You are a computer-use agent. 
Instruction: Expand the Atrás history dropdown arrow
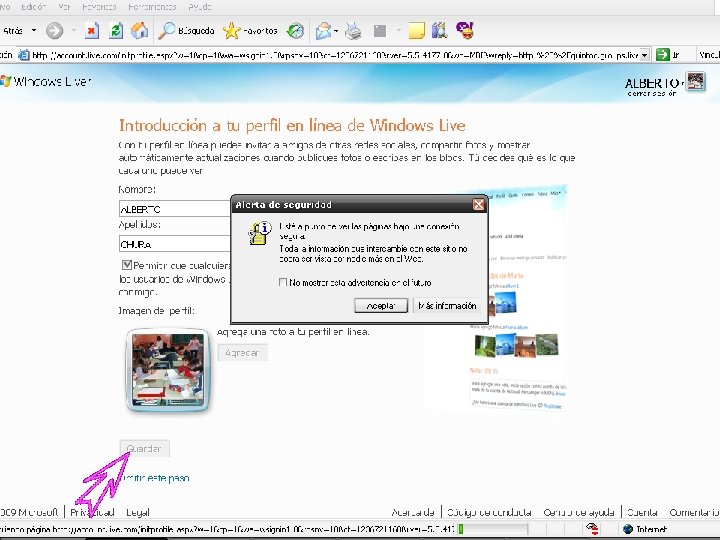[34, 30]
